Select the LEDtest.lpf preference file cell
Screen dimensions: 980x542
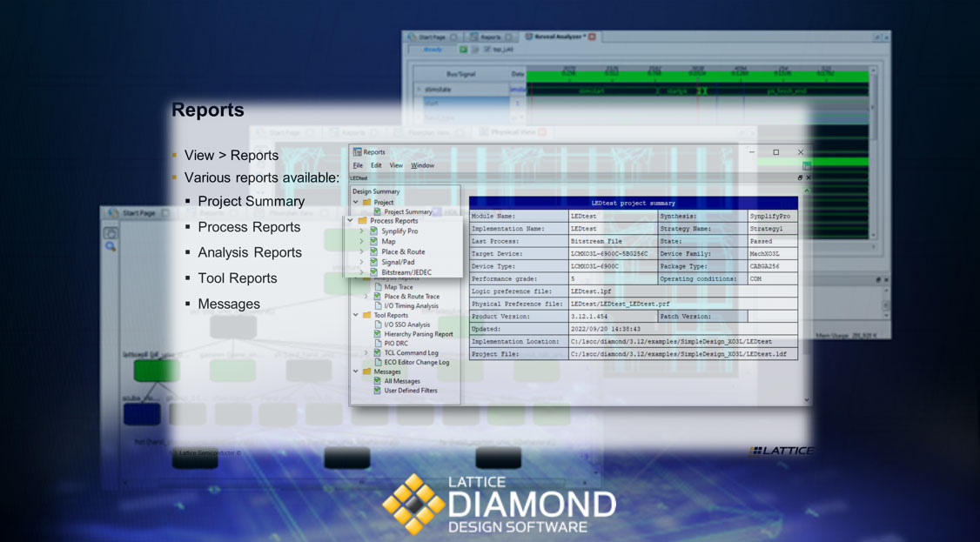[683, 291]
